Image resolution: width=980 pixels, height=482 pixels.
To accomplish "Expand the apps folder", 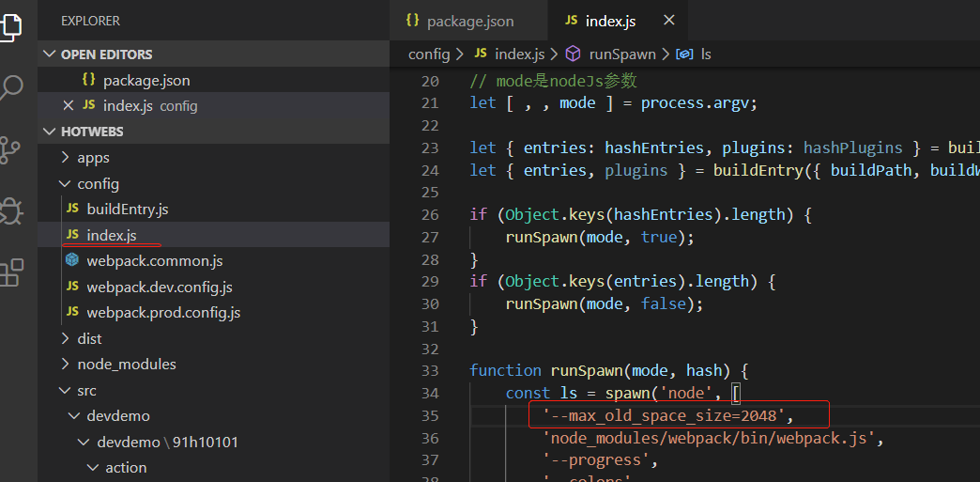I will pyautogui.click(x=93, y=158).
